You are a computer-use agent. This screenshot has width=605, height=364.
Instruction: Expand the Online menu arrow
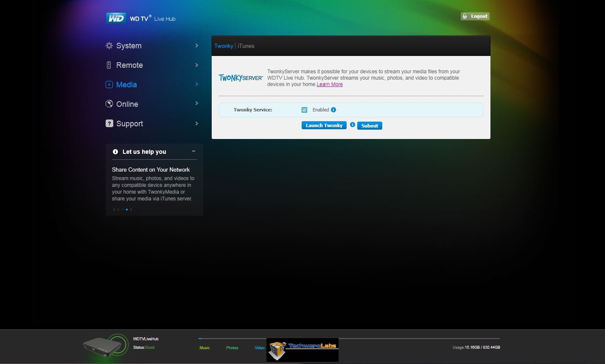[x=197, y=103]
